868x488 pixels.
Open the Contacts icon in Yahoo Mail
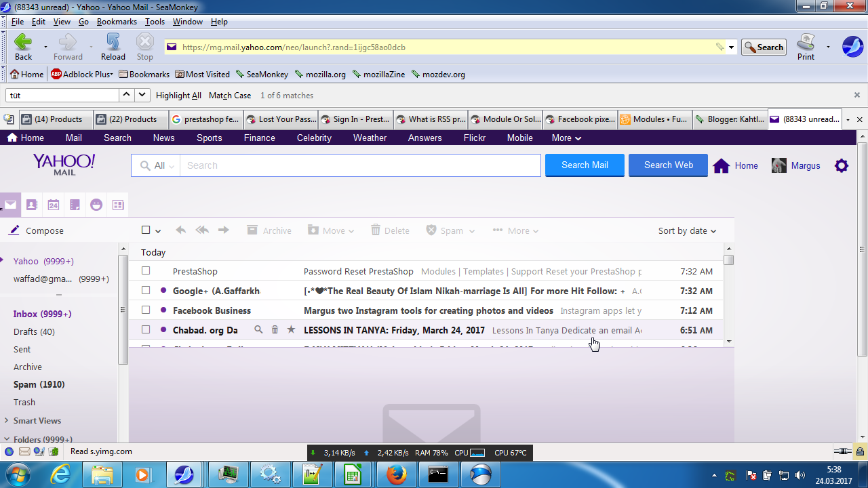click(x=31, y=205)
